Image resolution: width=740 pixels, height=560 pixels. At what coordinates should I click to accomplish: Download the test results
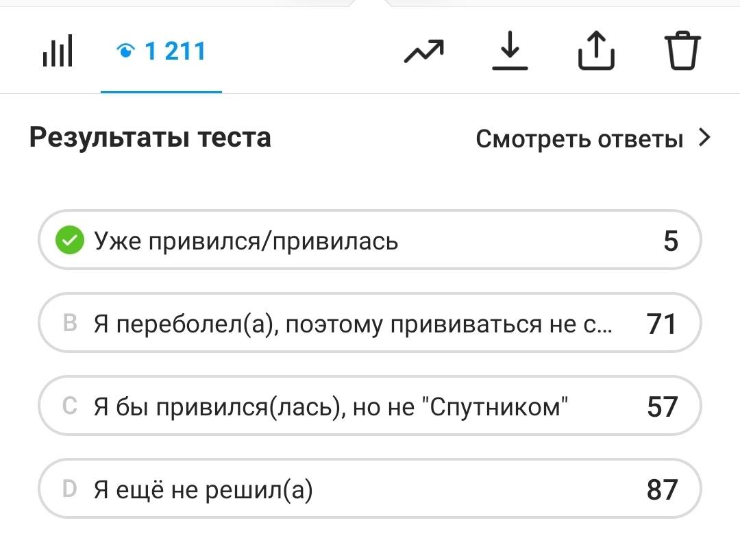[510, 52]
